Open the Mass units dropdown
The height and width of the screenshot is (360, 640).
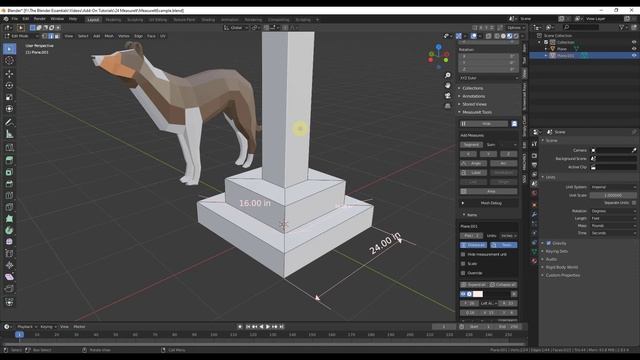(613, 226)
